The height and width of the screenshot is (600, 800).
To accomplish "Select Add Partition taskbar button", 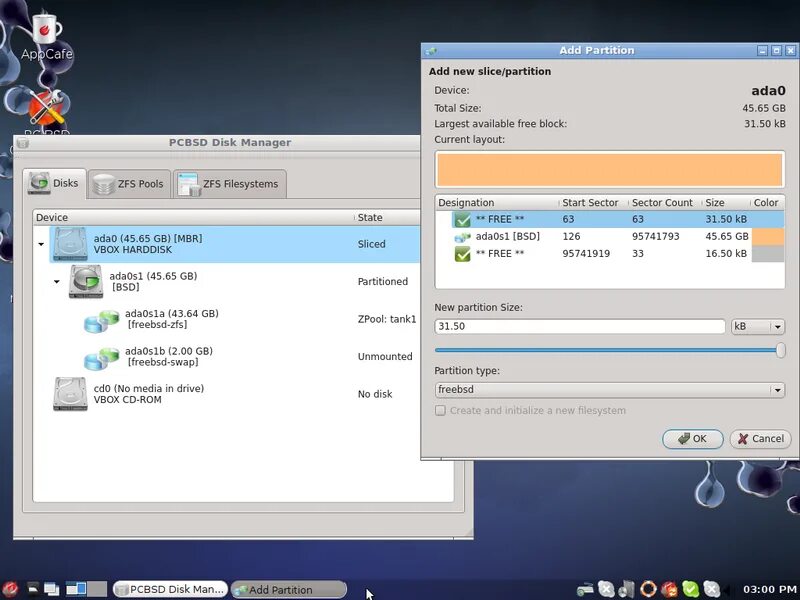I will [x=289, y=589].
